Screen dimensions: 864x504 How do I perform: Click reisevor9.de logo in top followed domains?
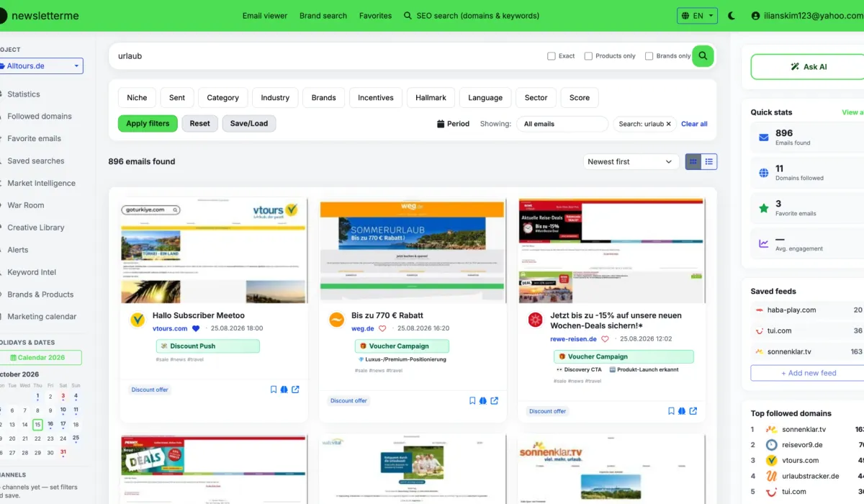771,445
